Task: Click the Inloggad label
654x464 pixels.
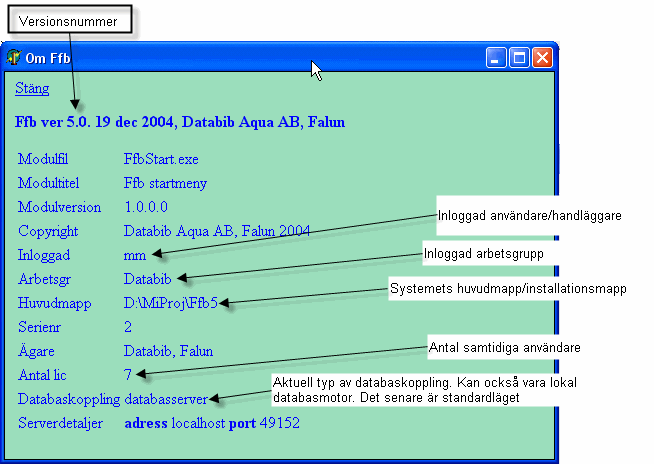Action: 44,255
